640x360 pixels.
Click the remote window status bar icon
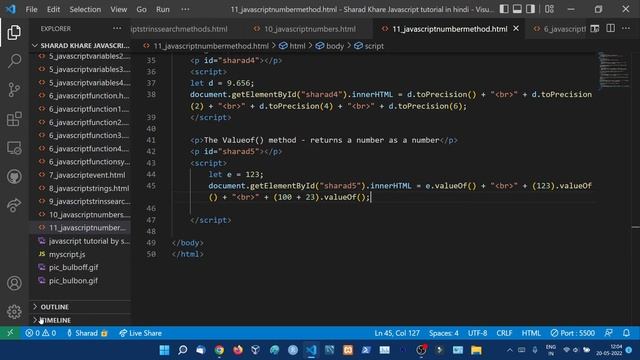point(10,333)
